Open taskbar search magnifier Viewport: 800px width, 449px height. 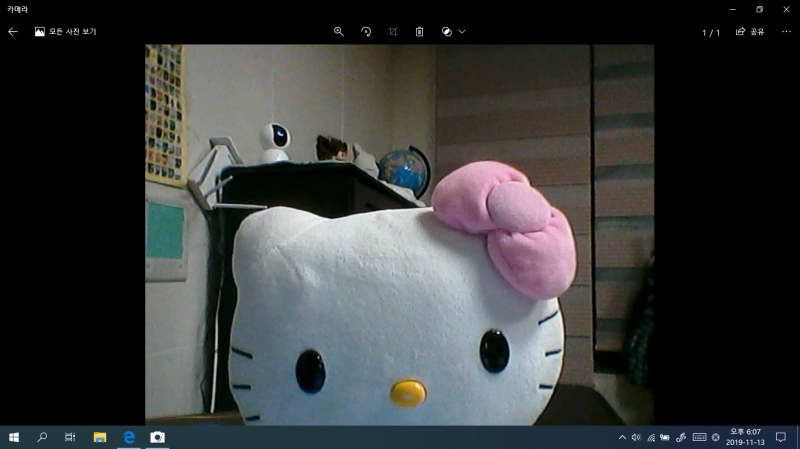tap(42, 437)
